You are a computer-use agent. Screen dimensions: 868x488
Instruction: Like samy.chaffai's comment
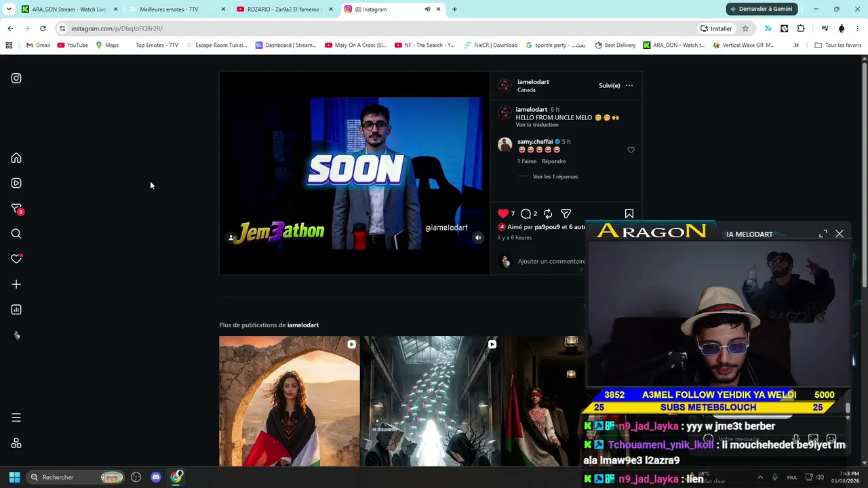click(631, 150)
